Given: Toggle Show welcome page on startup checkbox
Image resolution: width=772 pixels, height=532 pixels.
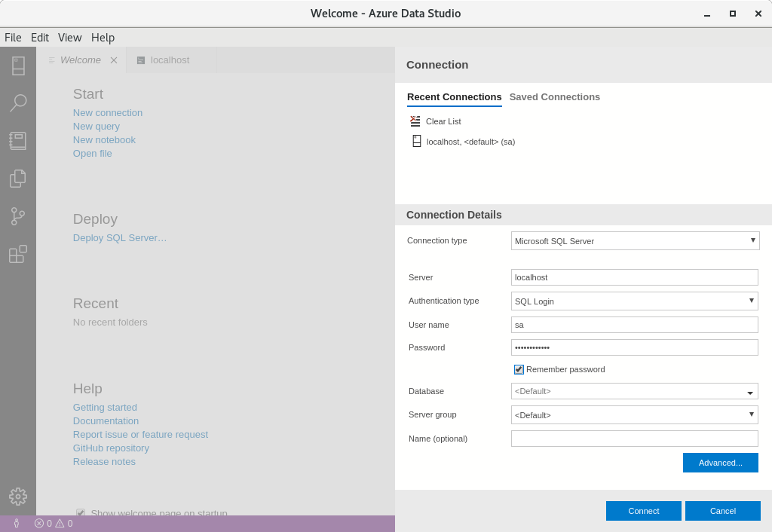Looking at the screenshot, I should pos(81,513).
